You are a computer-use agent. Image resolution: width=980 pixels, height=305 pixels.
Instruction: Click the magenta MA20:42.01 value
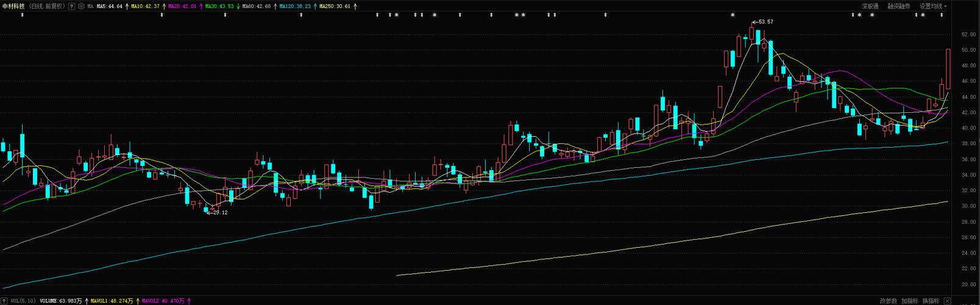(182, 6)
